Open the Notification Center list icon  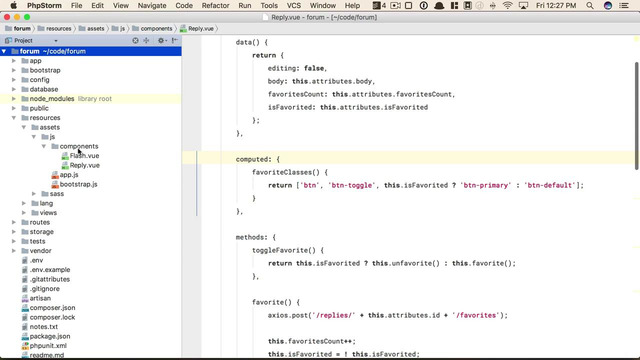click(624, 5)
